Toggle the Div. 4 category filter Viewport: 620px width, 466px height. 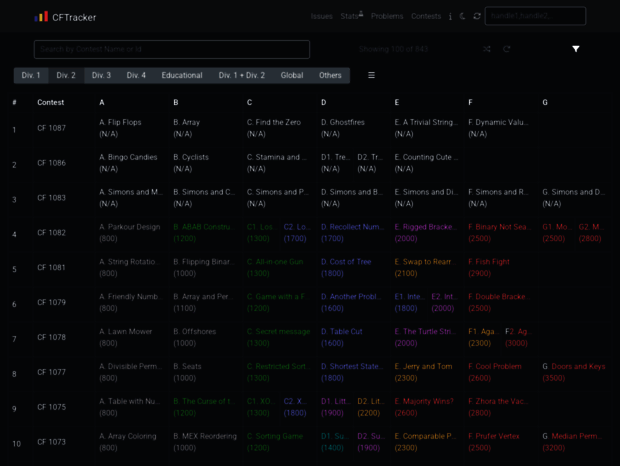tap(136, 75)
